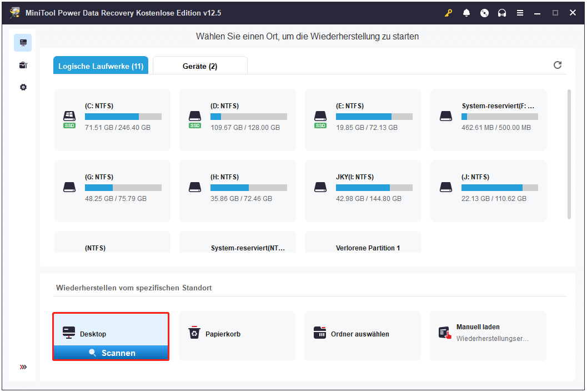
Task: Click the System-reserviert F: drive icon
Action: 446,116
